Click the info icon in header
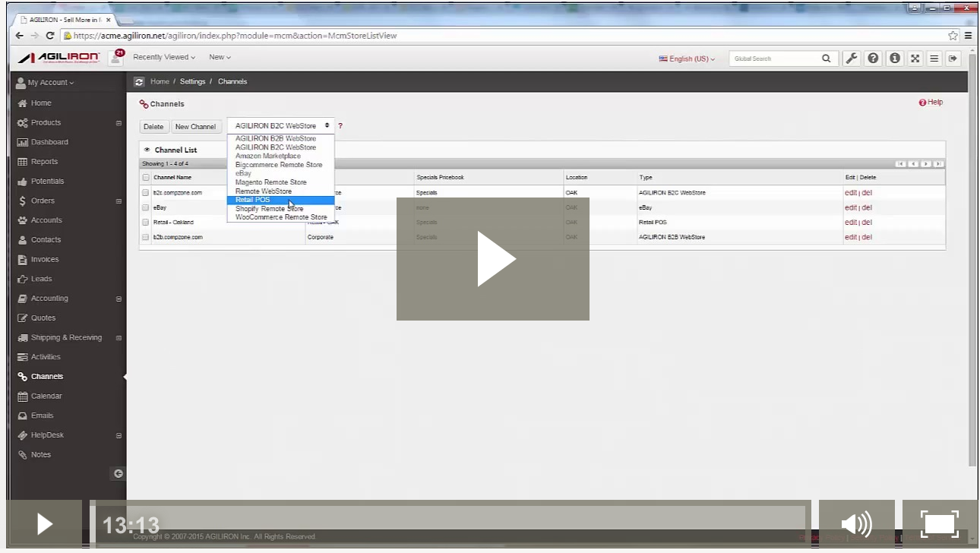The height and width of the screenshot is (553, 980). pyautogui.click(x=895, y=58)
